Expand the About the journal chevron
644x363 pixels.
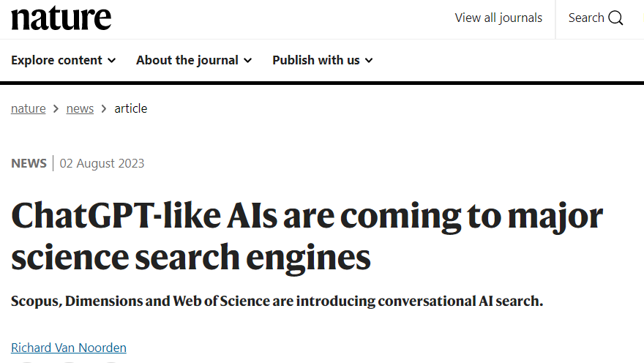247,61
